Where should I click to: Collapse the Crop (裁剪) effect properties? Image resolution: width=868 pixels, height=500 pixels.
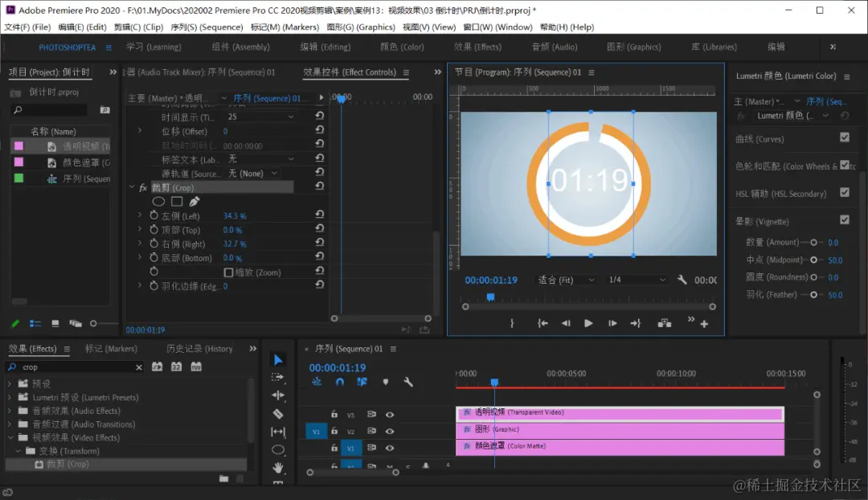coord(132,187)
